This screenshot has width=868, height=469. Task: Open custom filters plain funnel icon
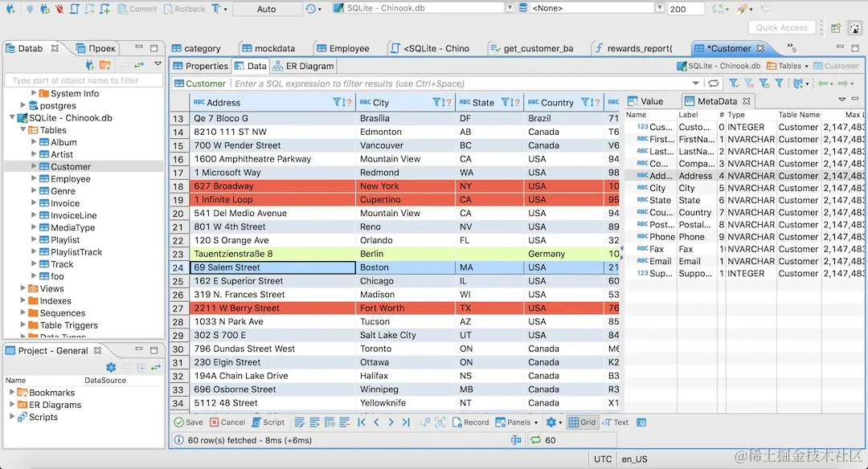point(779,84)
